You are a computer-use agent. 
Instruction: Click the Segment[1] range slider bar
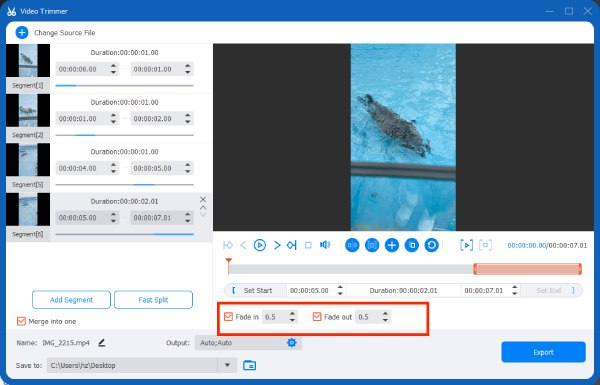(124, 86)
